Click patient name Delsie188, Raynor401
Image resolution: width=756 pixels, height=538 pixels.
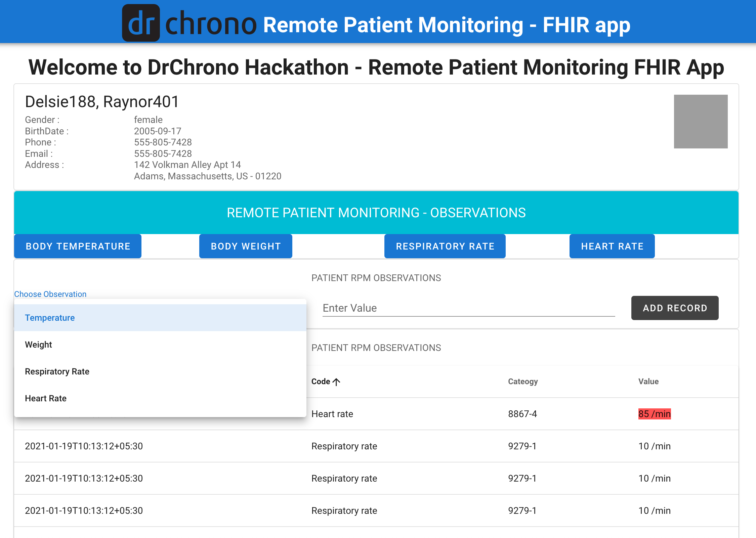tap(102, 101)
